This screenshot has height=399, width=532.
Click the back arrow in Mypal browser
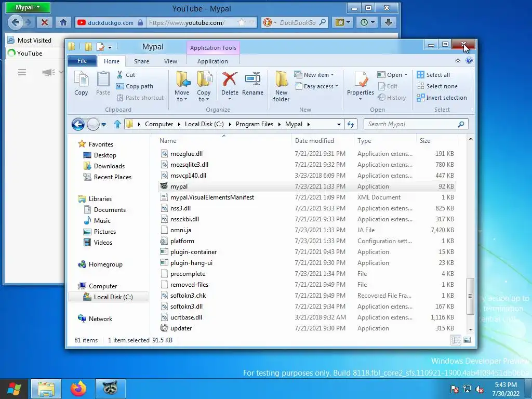15,23
